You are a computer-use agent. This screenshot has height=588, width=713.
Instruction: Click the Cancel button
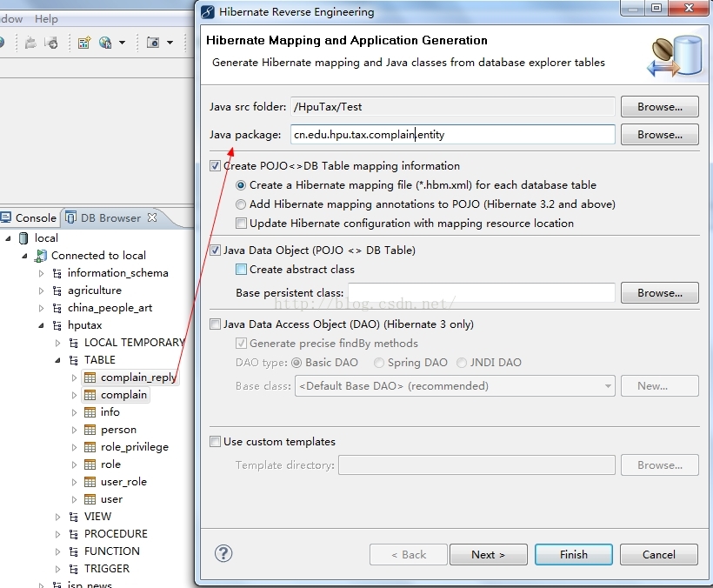point(659,554)
